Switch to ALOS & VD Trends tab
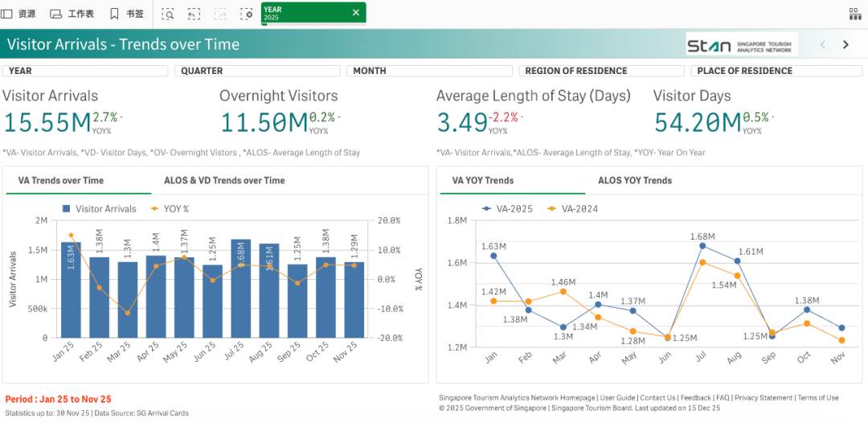 point(224,180)
